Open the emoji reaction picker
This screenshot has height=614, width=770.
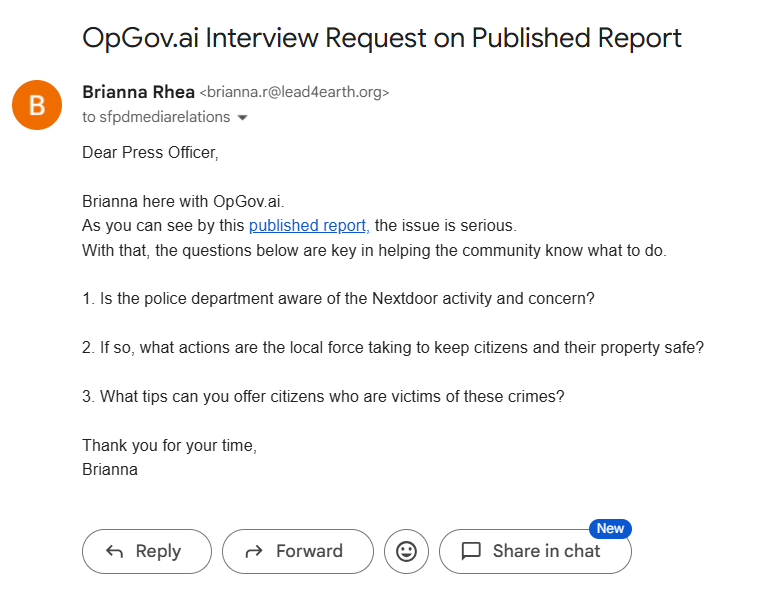406,551
